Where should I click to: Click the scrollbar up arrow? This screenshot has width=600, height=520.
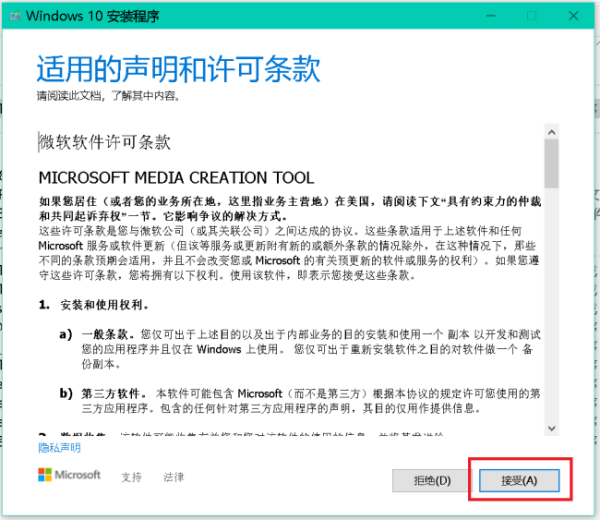[551, 131]
